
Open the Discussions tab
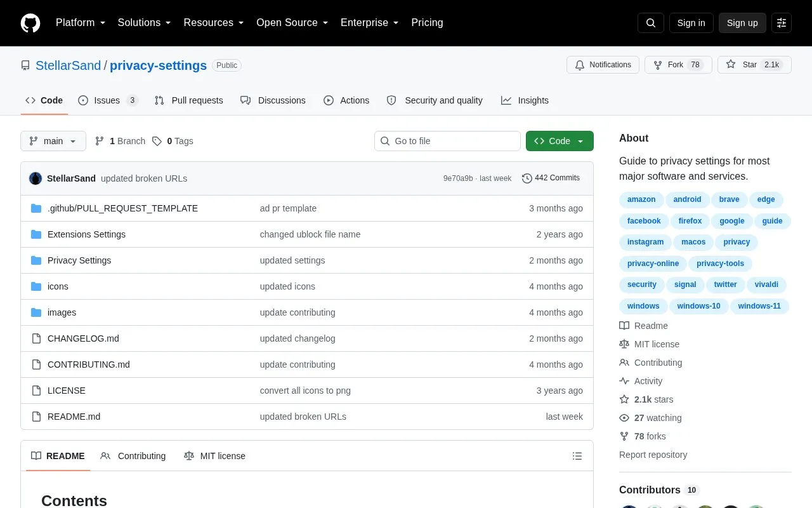tap(273, 100)
